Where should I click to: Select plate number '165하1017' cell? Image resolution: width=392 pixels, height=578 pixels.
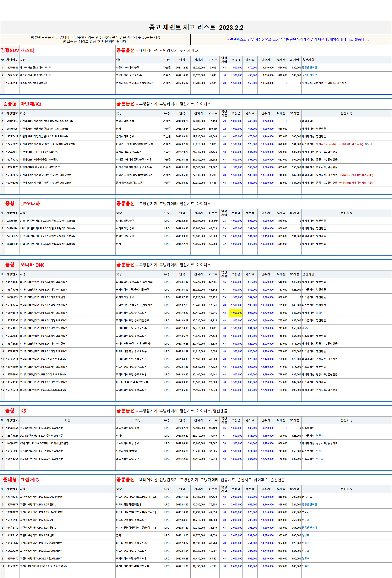point(12,313)
